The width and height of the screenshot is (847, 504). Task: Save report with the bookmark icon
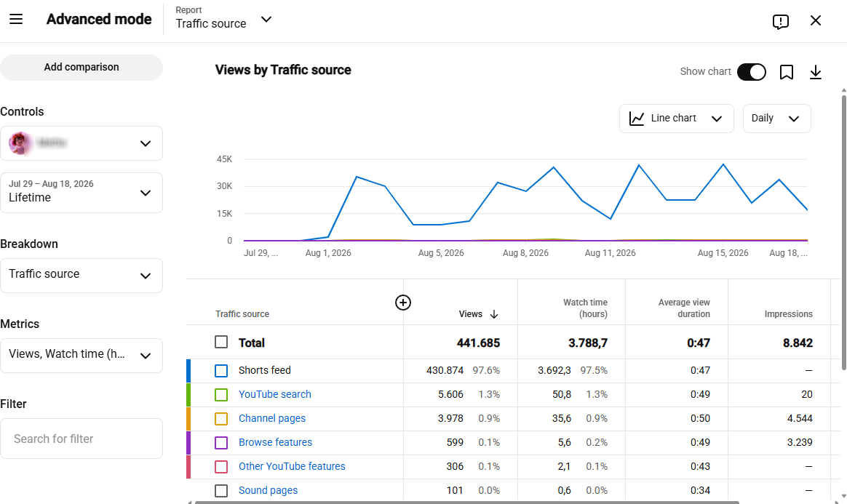(x=787, y=72)
